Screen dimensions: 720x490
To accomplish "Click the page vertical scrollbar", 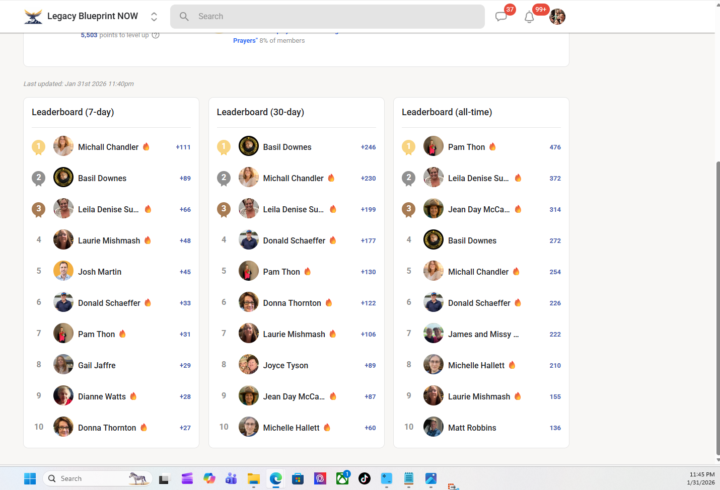I will (x=717, y=308).
